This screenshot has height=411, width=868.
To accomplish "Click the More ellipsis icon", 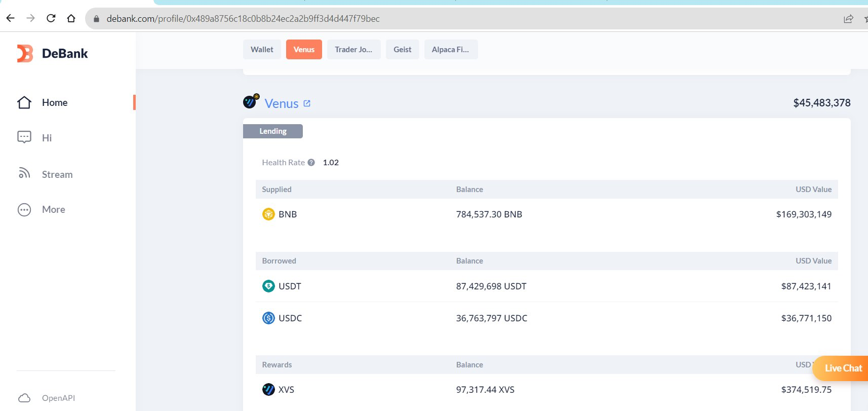I will click(x=24, y=210).
